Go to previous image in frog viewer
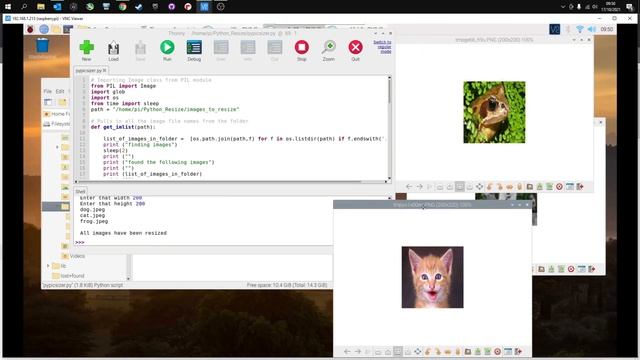This screenshot has height=360, width=640. coord(409,187)
